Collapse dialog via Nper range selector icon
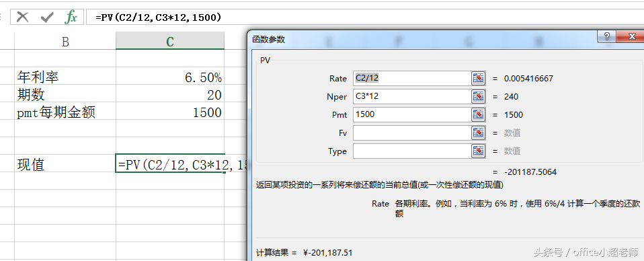The height and width of the screenshot is (261, 644). 478,97
